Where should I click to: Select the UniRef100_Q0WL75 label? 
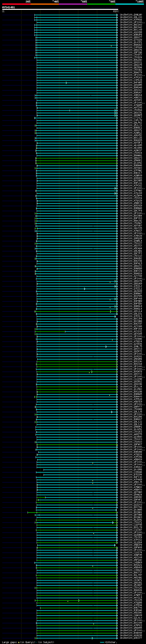point(131,347)
